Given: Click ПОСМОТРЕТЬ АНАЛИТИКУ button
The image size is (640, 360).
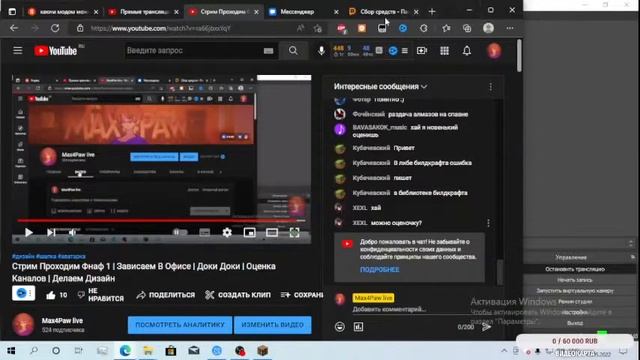Looking at the screenshot, I should tap(180, 325).
